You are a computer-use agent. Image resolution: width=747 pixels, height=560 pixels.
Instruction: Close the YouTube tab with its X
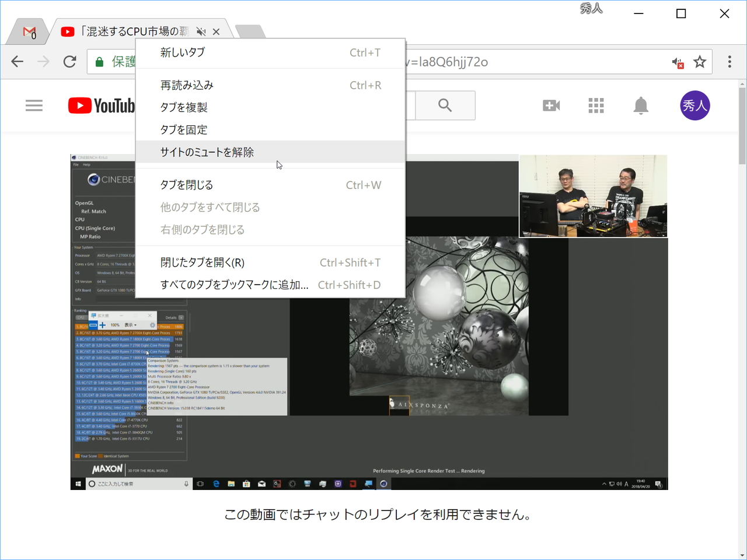pyautogui.click(x=217, y=32)
